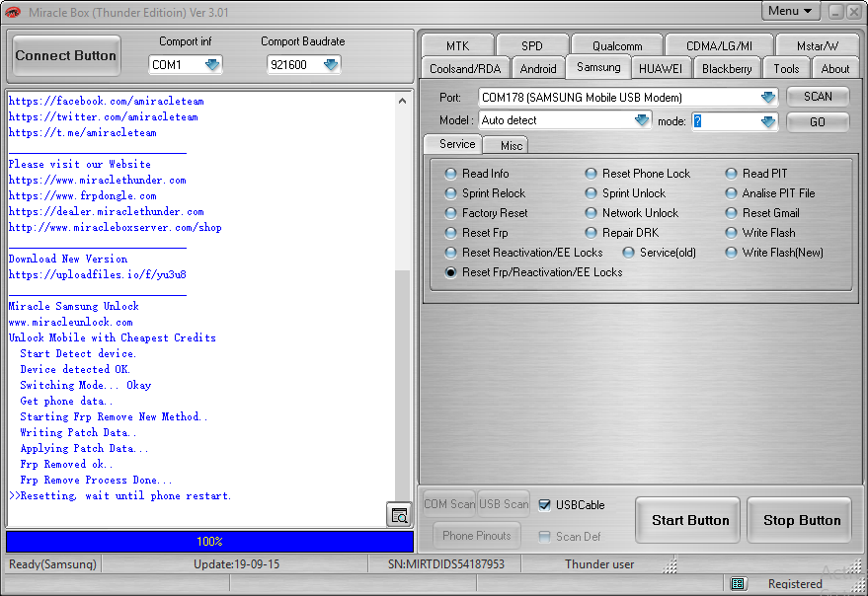The width and height of the screenshot is (868, 596).
Task: Expand the Model Auto detect dropdown
Action: [641, 120]
